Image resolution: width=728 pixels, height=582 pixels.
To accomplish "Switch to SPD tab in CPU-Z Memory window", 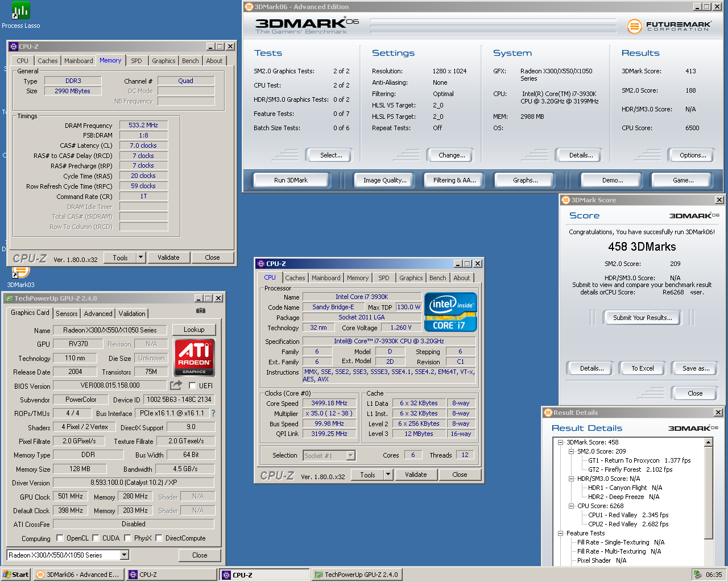I will [136, 61].
